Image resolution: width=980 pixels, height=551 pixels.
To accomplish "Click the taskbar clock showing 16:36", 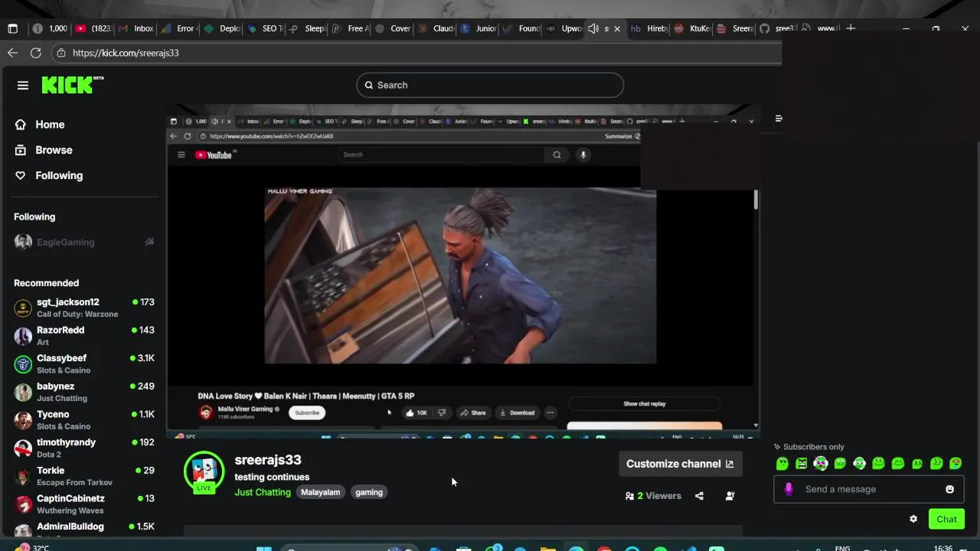I will (943, 548).
